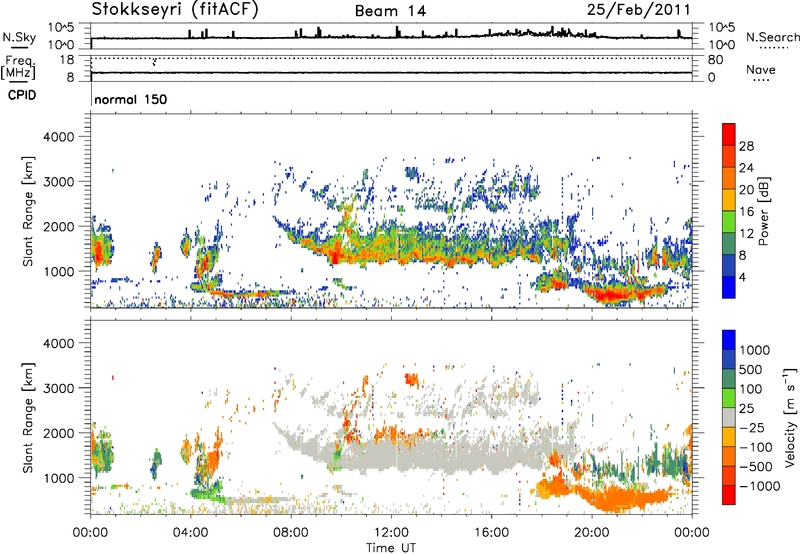Click the '2000' slant range tick in the velocity panel
Image resolution: width=800 pixels, height=554 pixels.
(58, 433)
